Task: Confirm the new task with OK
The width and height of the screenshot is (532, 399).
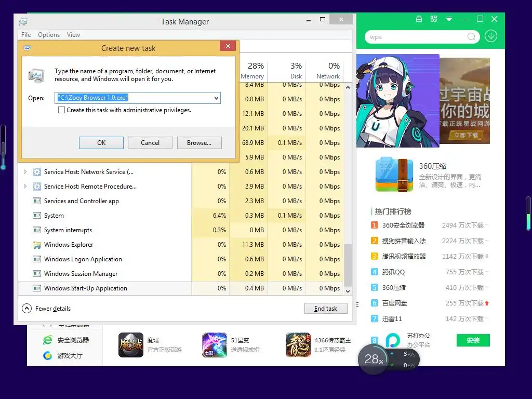Action: [x=101, y=143]
